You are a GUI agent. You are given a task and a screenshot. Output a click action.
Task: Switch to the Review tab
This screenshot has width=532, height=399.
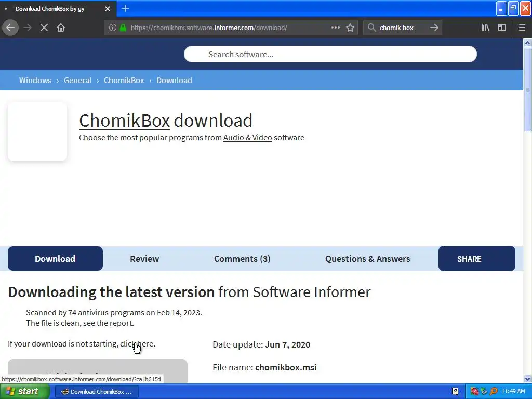point(144,259)
